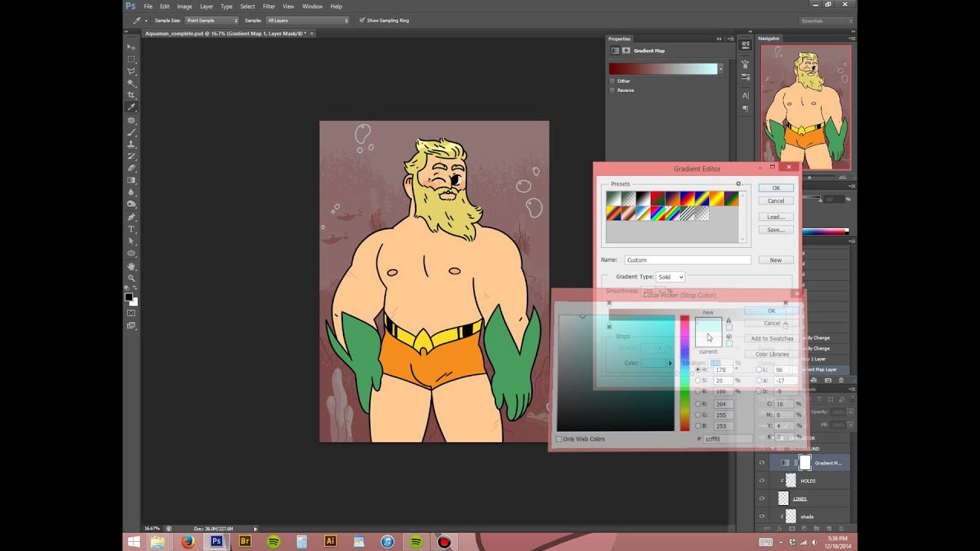The image size is (980, 551).
Task: Select the Healing Brush tool
Action: 131,120
